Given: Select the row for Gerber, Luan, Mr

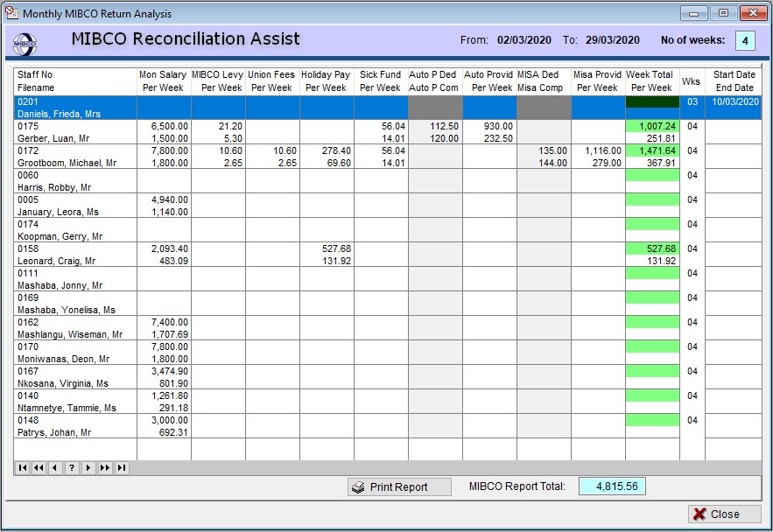Looking at the screenshot, I should (x=388, y=132).
